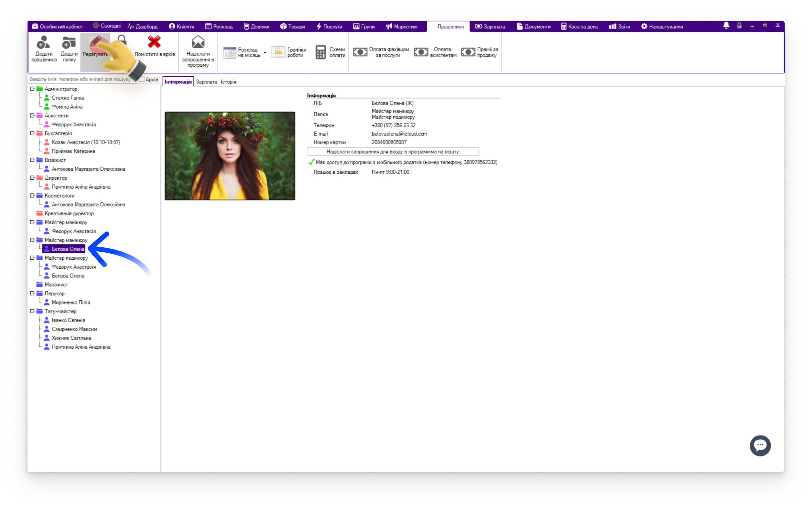The image size is (812, 508).
Task: Click the notification bell icon
Action: (726, 26)
